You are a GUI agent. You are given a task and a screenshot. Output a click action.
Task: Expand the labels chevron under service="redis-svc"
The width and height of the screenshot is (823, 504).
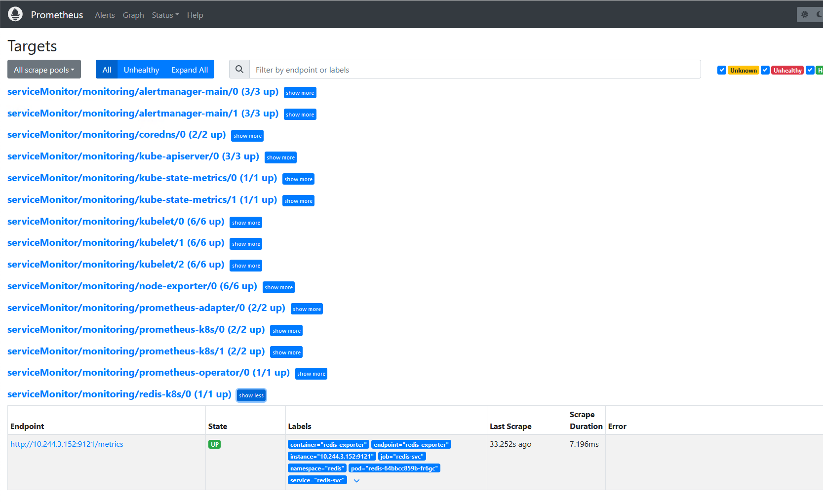tap(356, 481)
